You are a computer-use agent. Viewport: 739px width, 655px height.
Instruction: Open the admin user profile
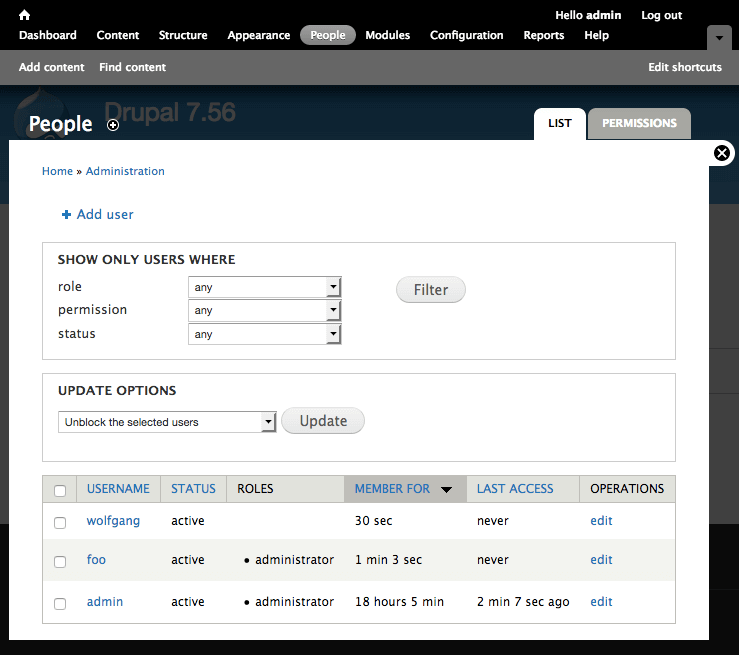coord(105,602)
